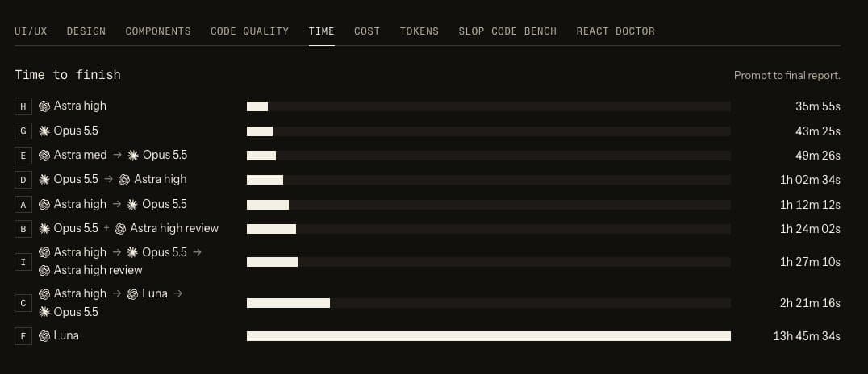Click the bar for 1h 24m 02s

click(x=271, y=229)
